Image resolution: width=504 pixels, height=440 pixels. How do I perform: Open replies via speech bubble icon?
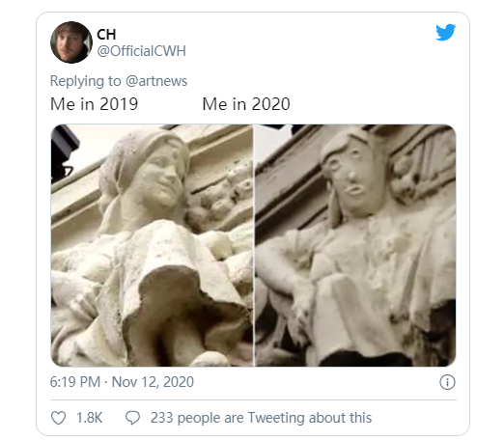tap(132, 418)
